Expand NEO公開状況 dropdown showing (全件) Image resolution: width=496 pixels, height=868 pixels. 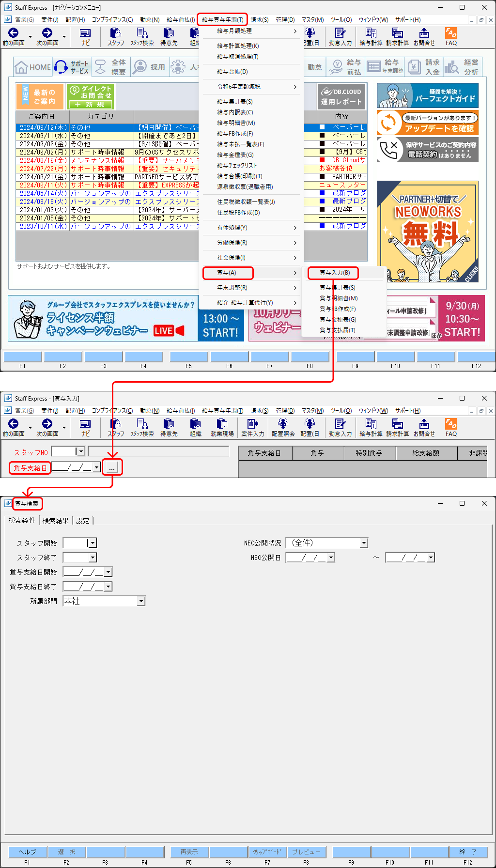click(x=364, y=543)
